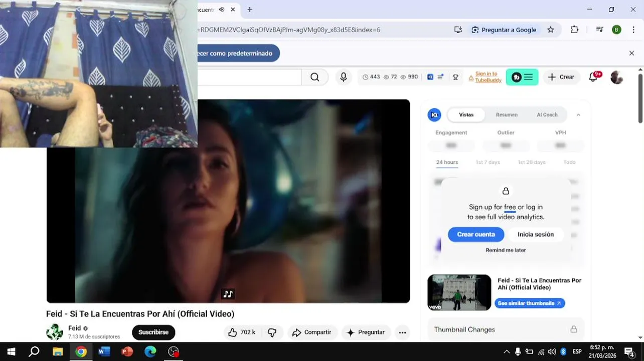Viewport: 644px width, 361px height.
Task: Click the music note icon on the video
Action: pyautogui.click(x=228, y=294)
